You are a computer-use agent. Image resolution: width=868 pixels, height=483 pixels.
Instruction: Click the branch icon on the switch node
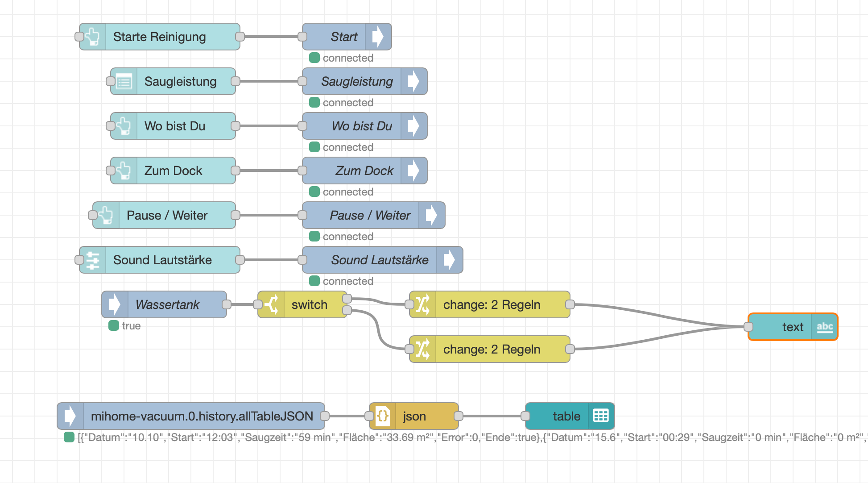(x=271, y=304)
